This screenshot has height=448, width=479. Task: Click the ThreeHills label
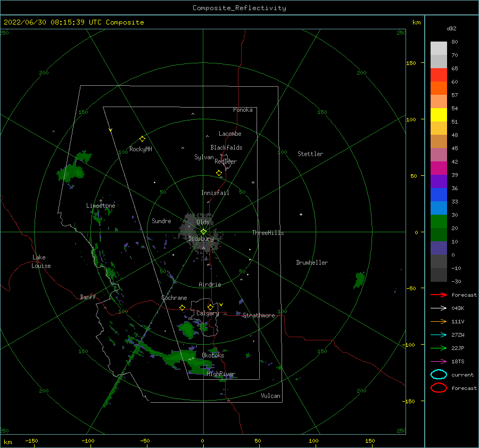tap(268, 233)
